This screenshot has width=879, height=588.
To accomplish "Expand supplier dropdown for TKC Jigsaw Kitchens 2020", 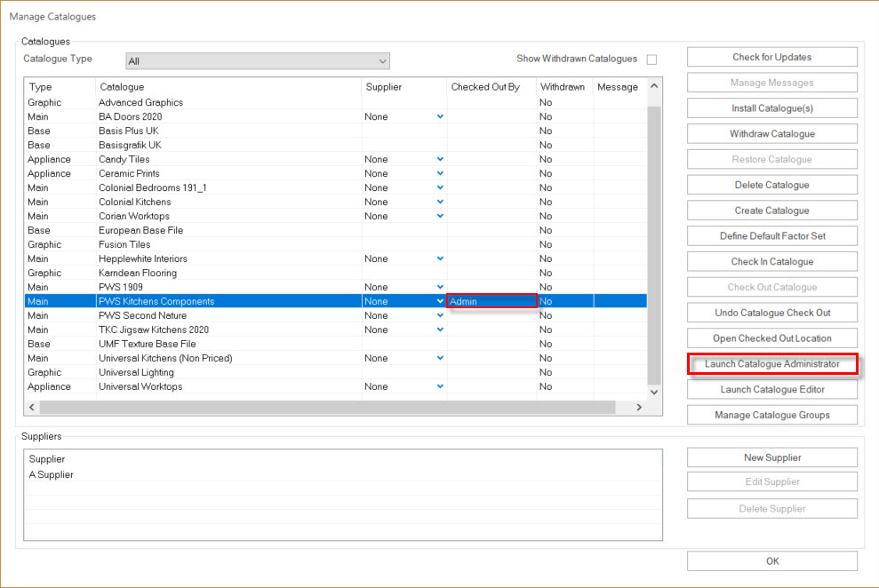I will pos(440,330).
